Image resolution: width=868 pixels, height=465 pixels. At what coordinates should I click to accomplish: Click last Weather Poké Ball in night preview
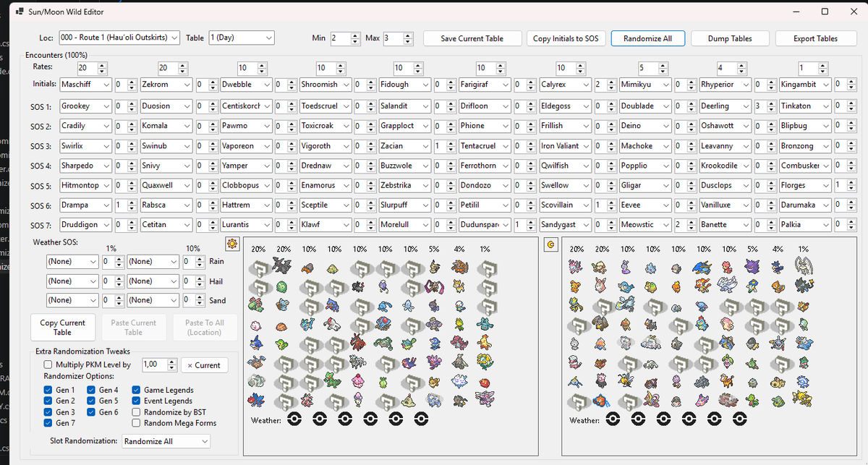[x=739, y=419]
